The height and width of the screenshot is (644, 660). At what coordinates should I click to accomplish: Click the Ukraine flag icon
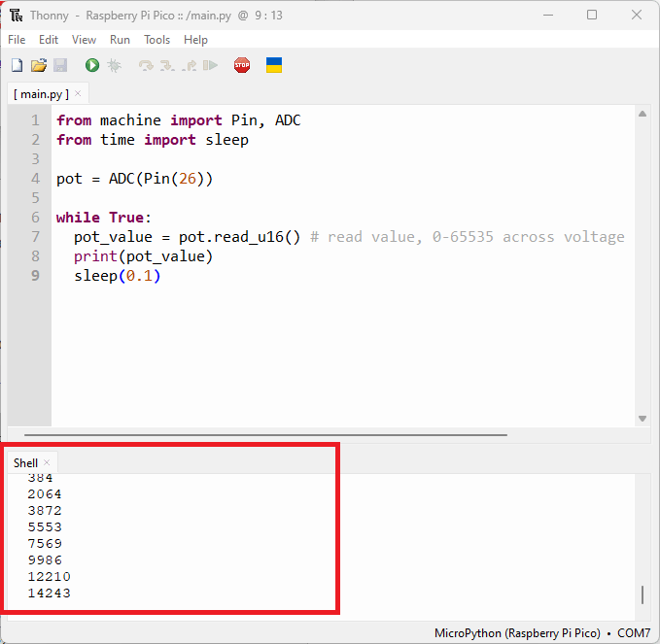coord(274,65)
